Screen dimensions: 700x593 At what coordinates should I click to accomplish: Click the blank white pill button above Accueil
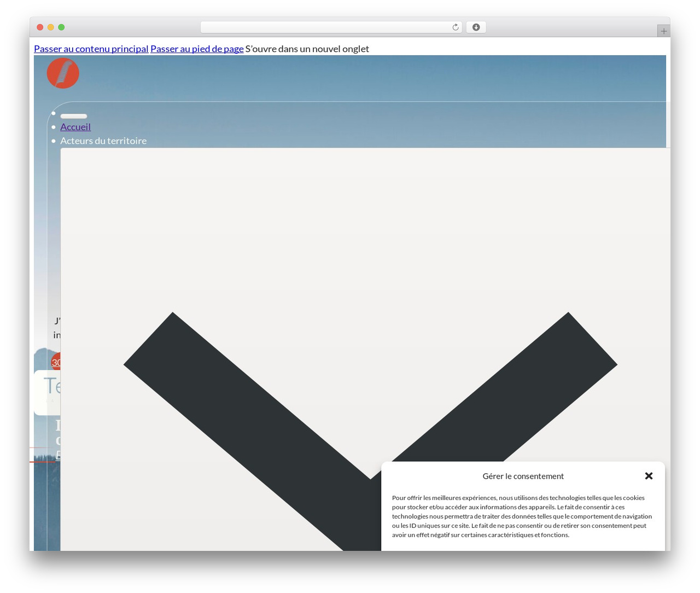pyautogui.click(x=74, y=116)
